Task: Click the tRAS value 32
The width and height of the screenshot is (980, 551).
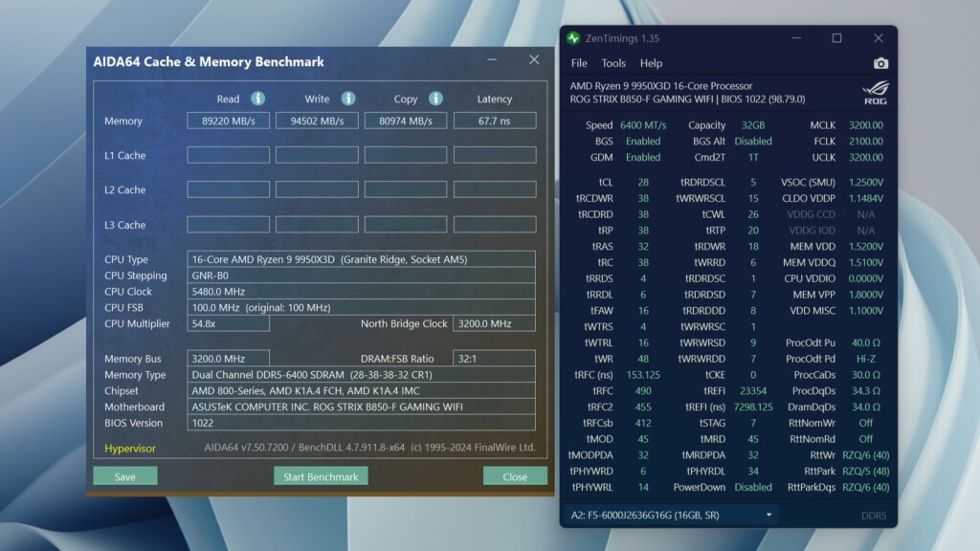Action: [643, 247]
